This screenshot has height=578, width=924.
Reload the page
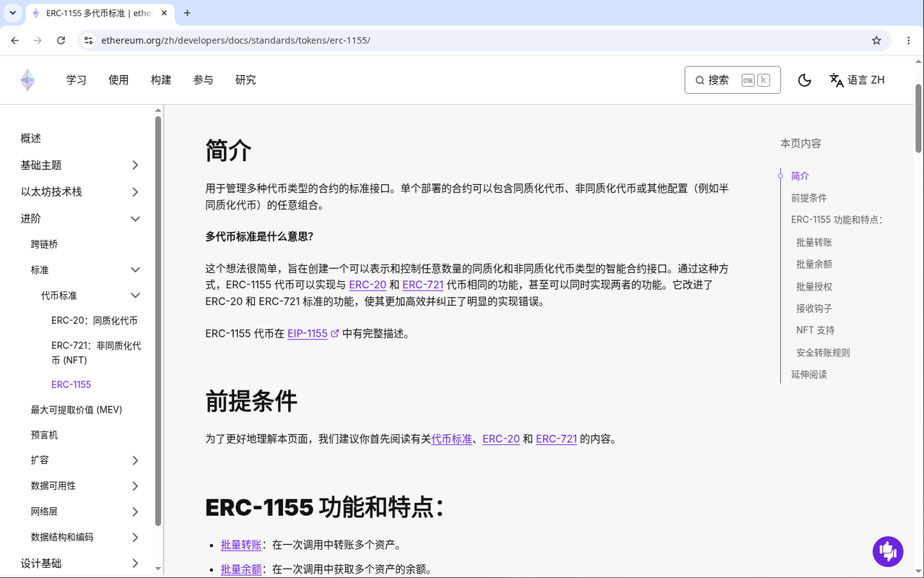61,40
